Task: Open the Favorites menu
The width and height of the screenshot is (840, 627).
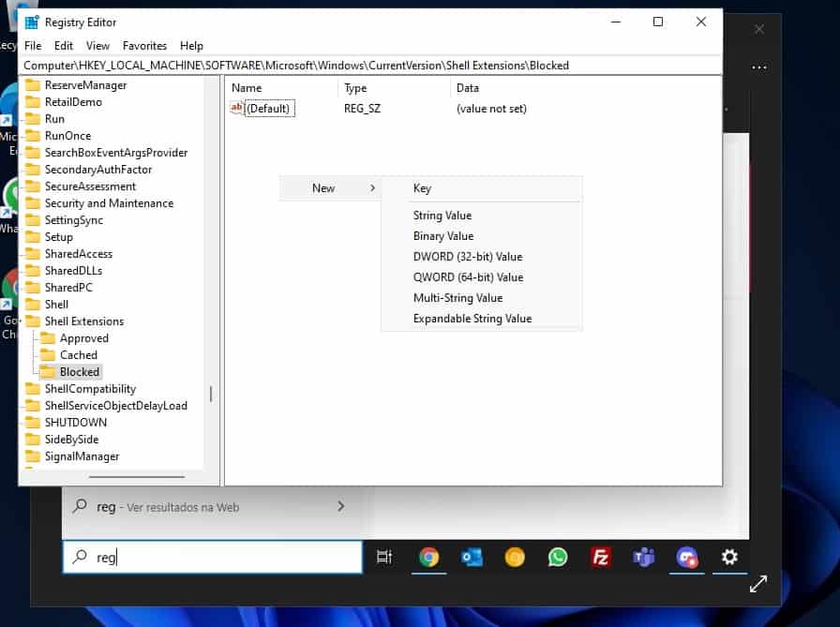Action: 144,45
